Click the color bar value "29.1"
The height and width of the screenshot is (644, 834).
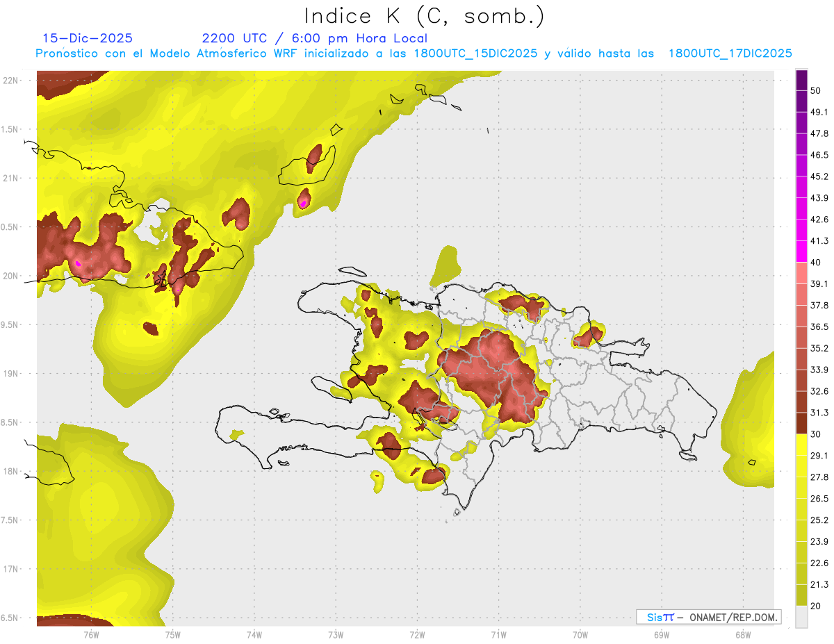[x=819, y=456]
